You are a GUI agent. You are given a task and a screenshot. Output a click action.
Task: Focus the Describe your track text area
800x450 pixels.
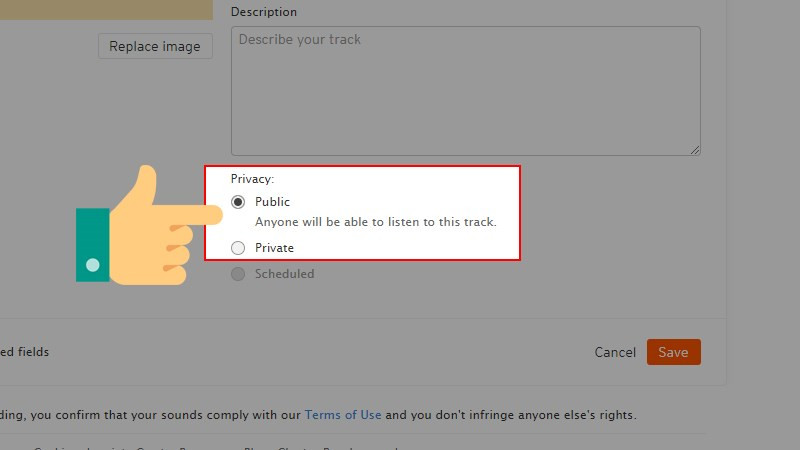(x=465, y=91)
